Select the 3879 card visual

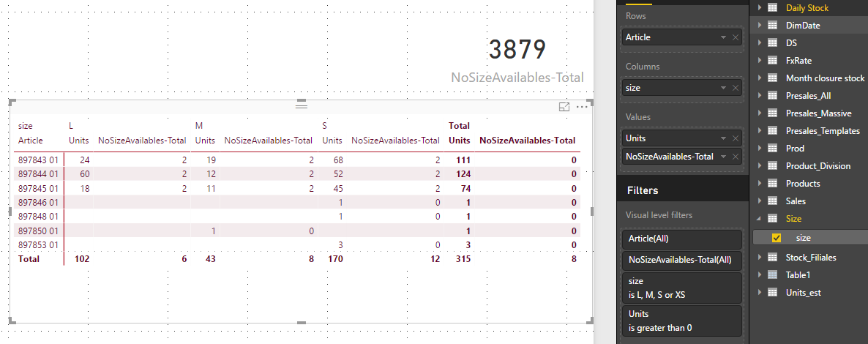(x=518, y=51)
